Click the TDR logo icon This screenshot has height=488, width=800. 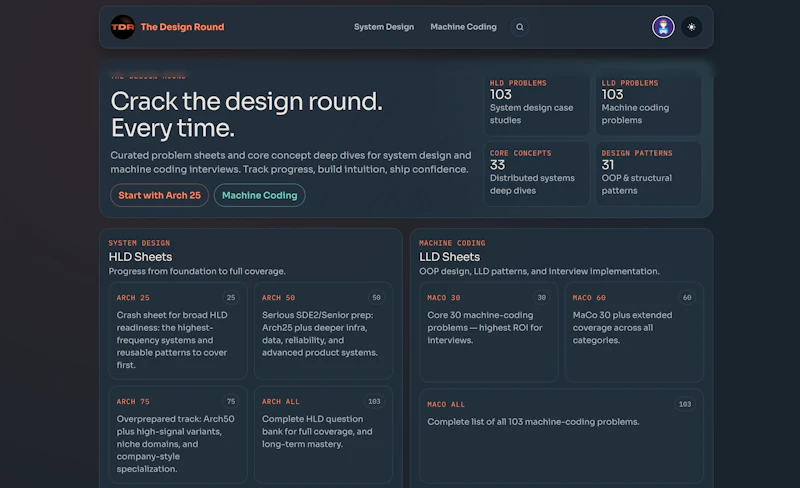point(122,27)
